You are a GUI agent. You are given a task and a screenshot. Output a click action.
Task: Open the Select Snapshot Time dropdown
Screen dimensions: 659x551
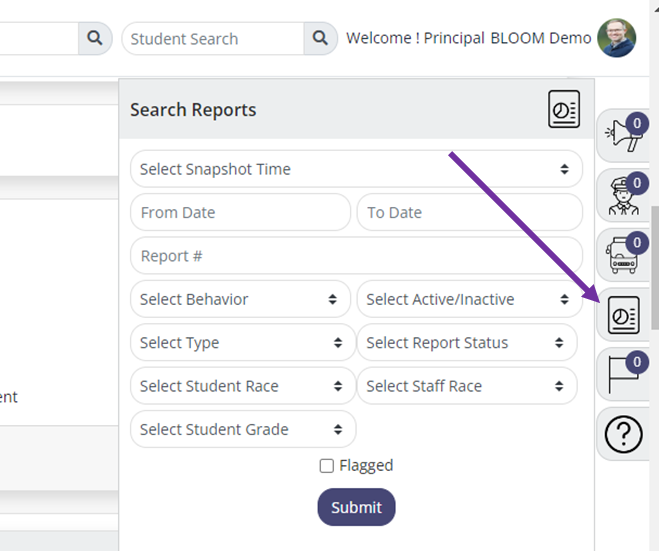[356, 169]
